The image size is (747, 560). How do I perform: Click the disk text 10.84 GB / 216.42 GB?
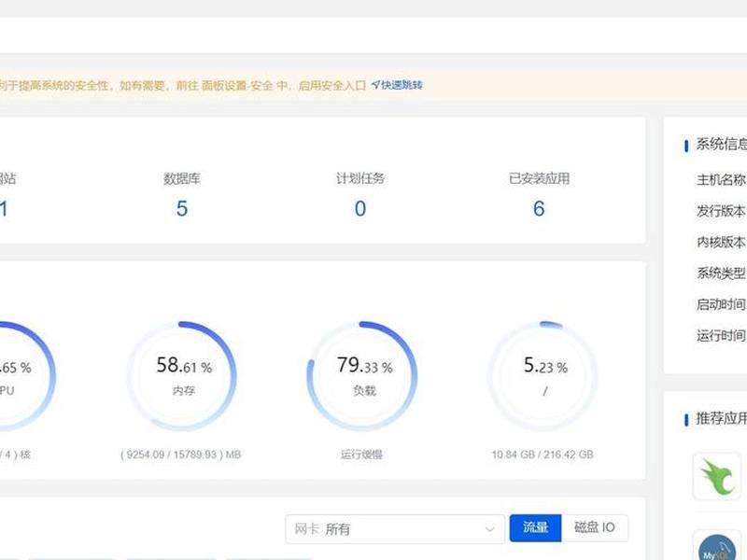[543, 455]
